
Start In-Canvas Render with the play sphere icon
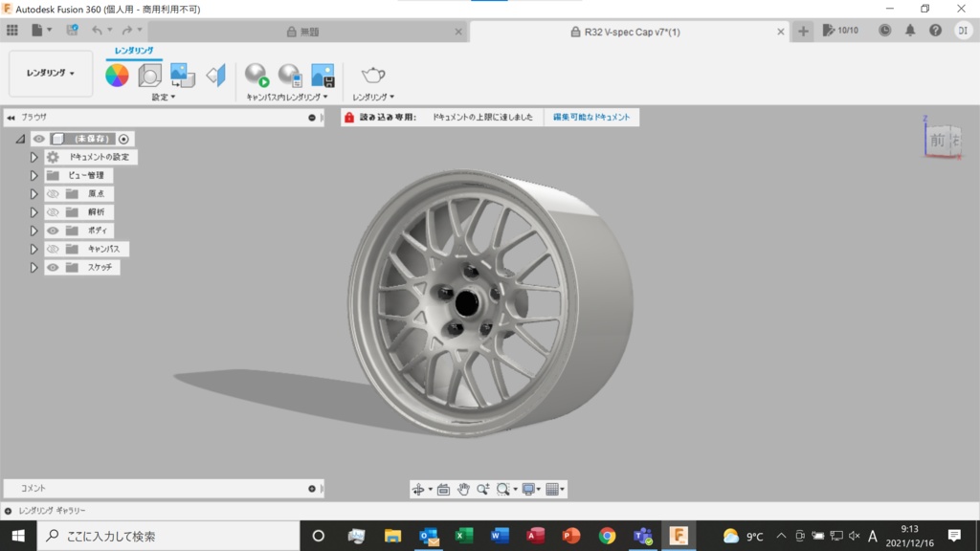[256, 76]
